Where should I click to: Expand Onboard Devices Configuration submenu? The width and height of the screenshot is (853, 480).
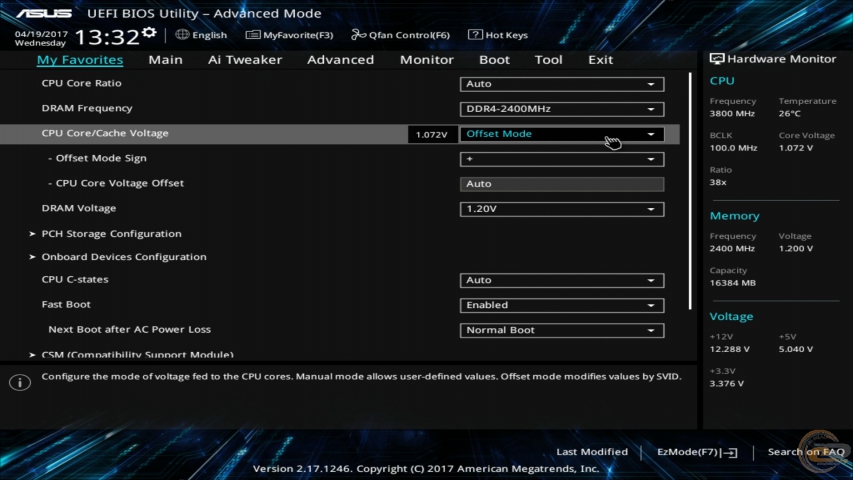click(124, 257)
